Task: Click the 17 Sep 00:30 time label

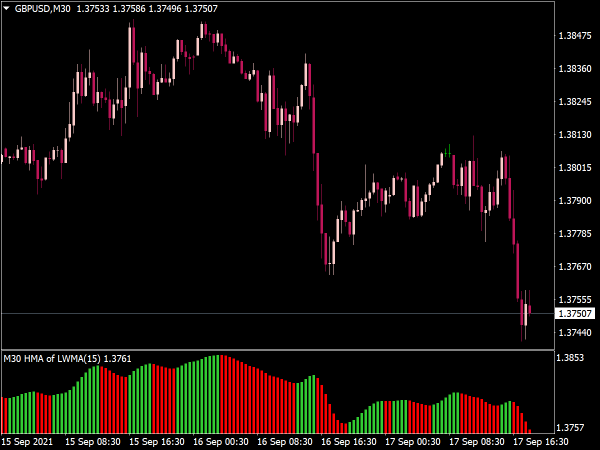Action: pyautogui.click(x=412, y=442)
